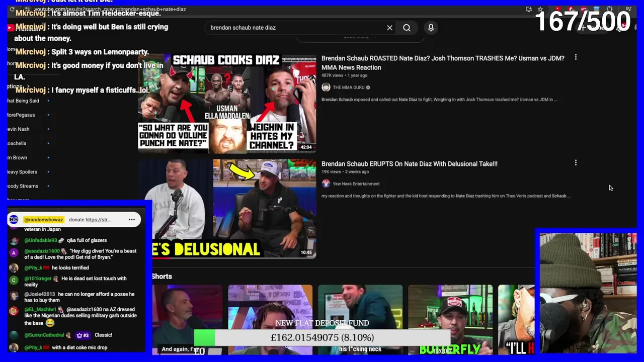Click THE MMA GURU channel avatar
The image size is (644, 362).
pyautogui.click(x=326, y=87)
